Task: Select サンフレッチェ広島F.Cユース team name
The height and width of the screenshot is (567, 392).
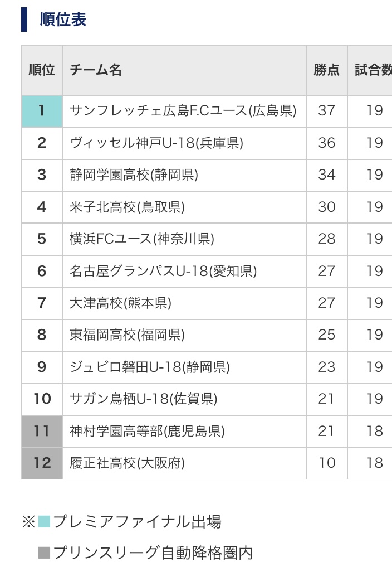Action: click(182, 110)
